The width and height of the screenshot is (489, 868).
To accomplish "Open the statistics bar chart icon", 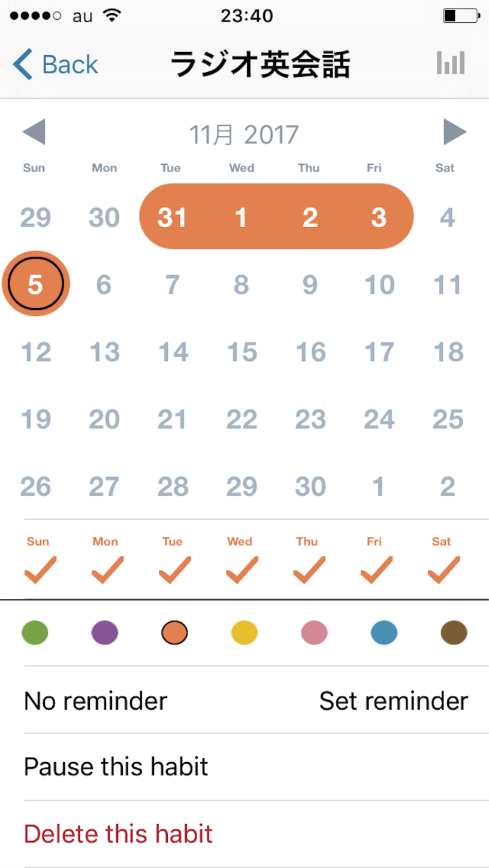I will [451, 63].
